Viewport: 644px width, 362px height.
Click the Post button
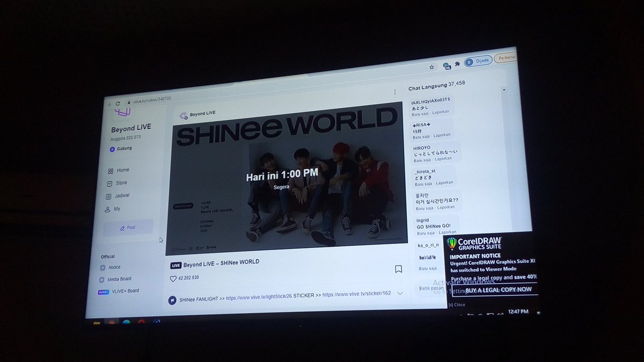point(128,227)
